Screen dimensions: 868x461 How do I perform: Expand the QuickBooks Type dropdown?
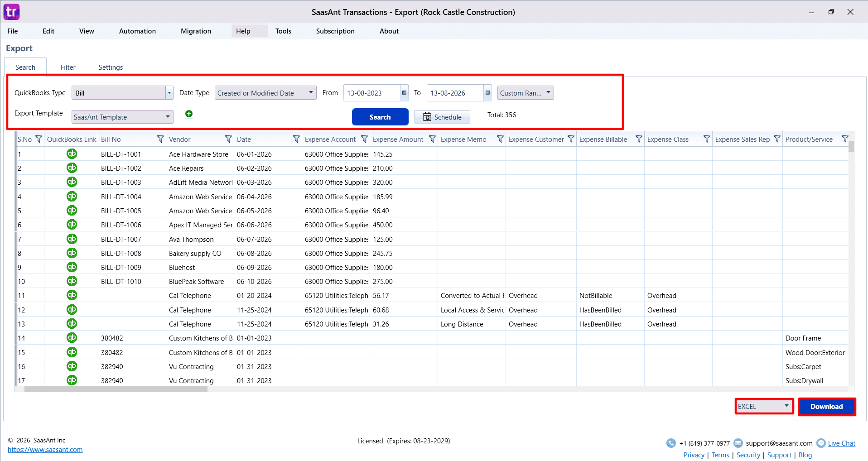click(169, 93)
